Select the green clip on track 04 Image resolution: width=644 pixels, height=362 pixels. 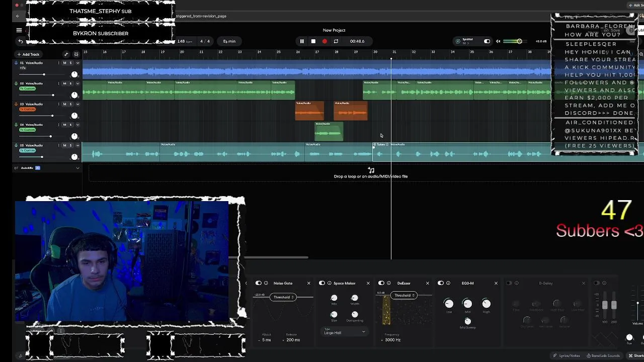329,132
